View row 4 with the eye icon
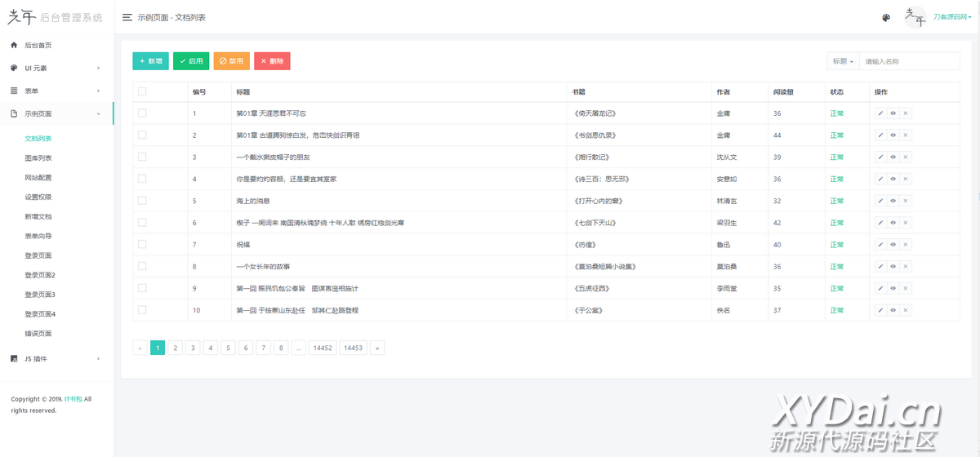The image size is (980, 457). [x=893, y=179]
